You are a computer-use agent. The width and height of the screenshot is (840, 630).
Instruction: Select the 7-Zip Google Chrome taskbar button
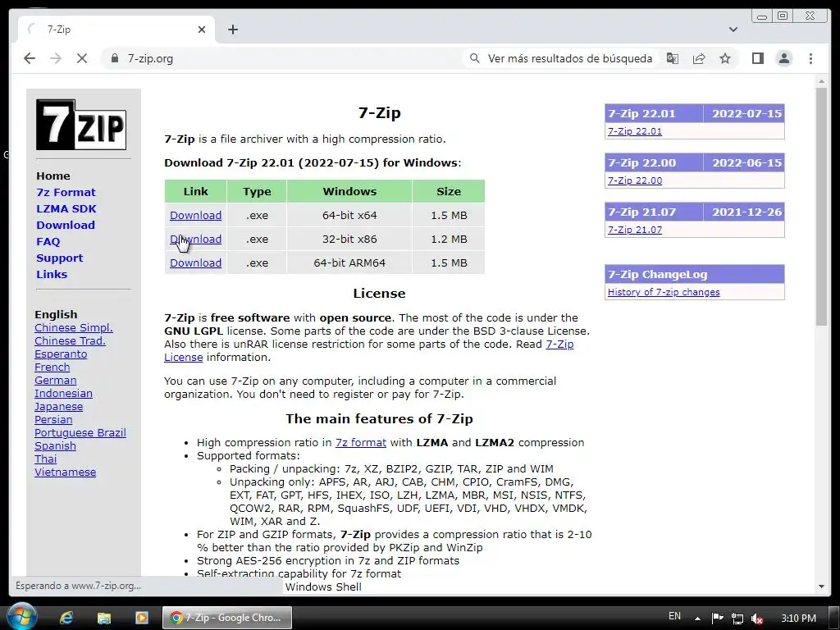pos(227,618)
